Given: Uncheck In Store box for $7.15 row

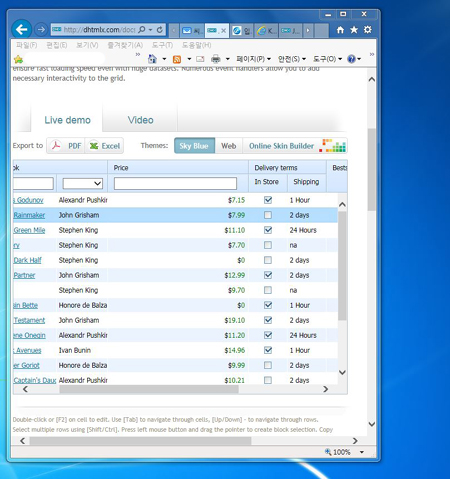Looking at the screenshot, I should (268, 200).
